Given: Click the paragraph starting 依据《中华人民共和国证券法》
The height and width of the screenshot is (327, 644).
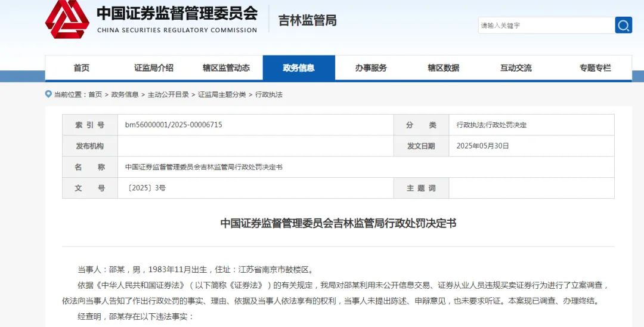Looking at the screenshot, I should tap(336, 293).
